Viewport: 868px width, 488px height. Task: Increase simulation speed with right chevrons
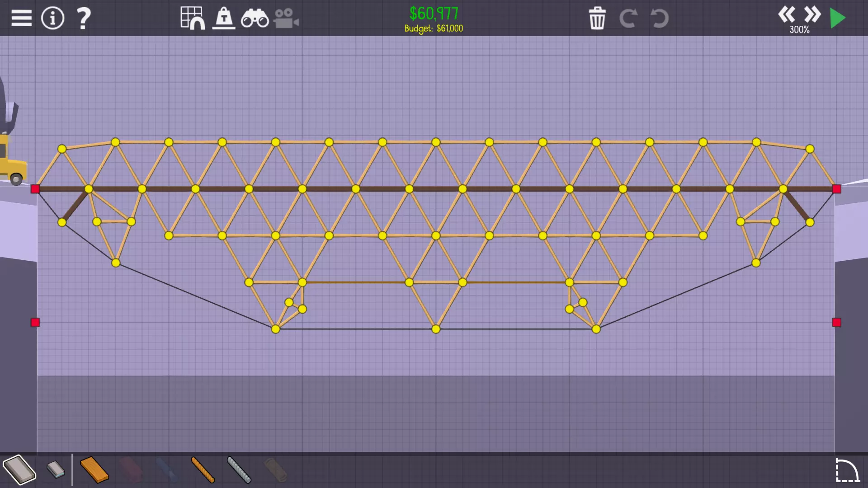812,14
